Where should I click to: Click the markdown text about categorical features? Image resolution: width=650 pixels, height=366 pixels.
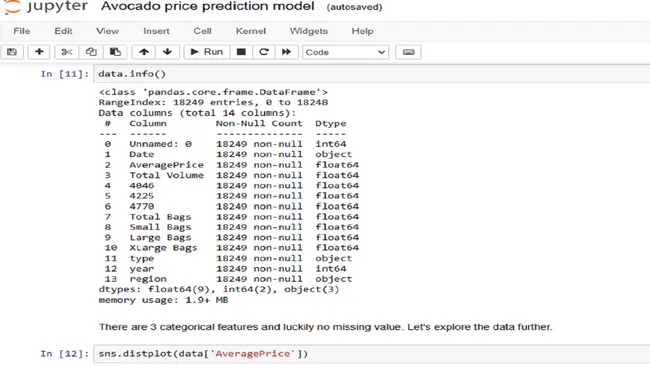[325, 327]
